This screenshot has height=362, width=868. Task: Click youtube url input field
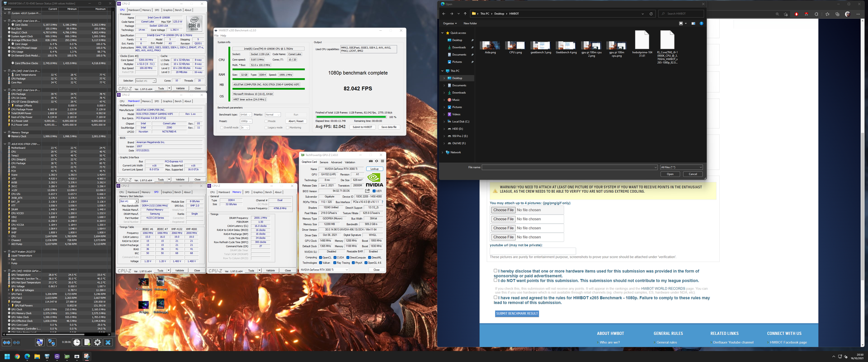click(x=533, y=251)
